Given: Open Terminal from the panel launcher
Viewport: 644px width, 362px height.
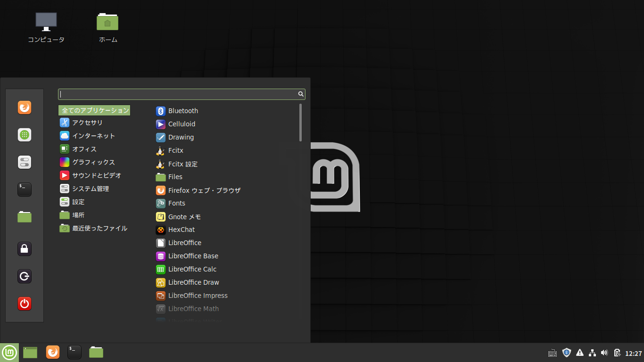Looking at the screenshot, I should click(74, 352).
